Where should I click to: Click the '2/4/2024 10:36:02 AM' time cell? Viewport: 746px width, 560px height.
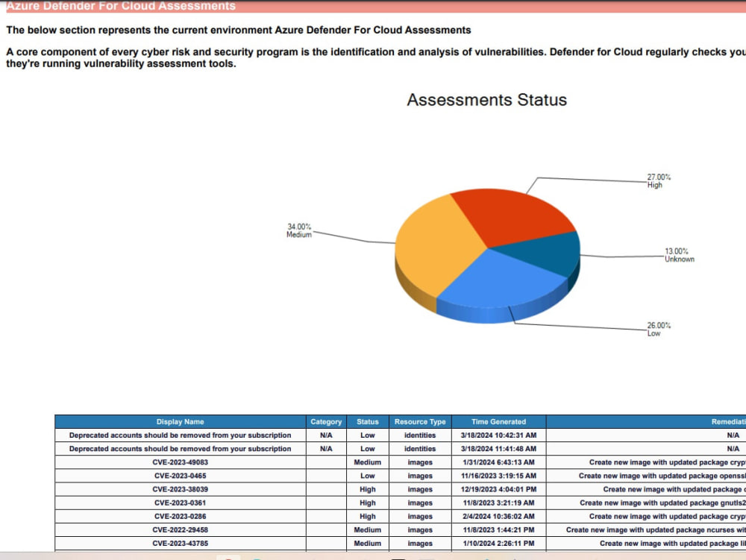point(498,516)
